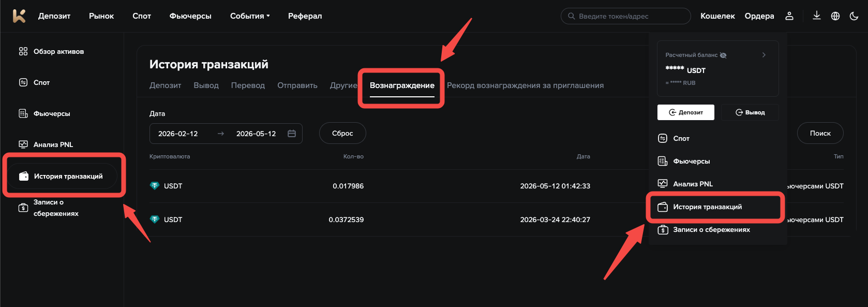This screenshot has width=868, height=307.
Task: Open the calendar icon in date field
Action: (x=292, y=134)
